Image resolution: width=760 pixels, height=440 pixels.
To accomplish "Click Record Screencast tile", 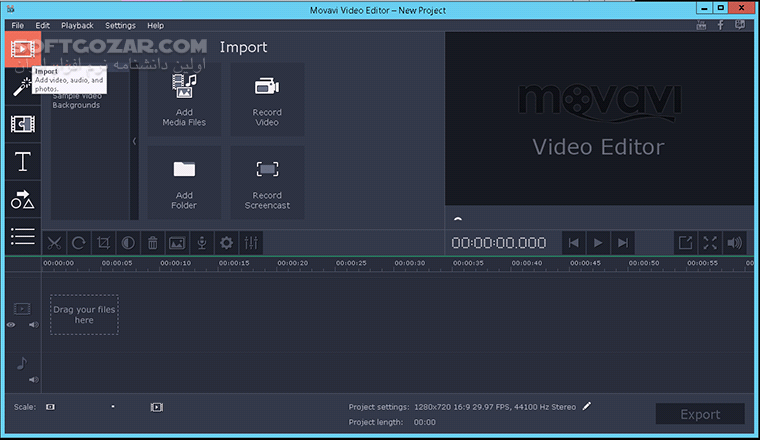I will (267, 183).
